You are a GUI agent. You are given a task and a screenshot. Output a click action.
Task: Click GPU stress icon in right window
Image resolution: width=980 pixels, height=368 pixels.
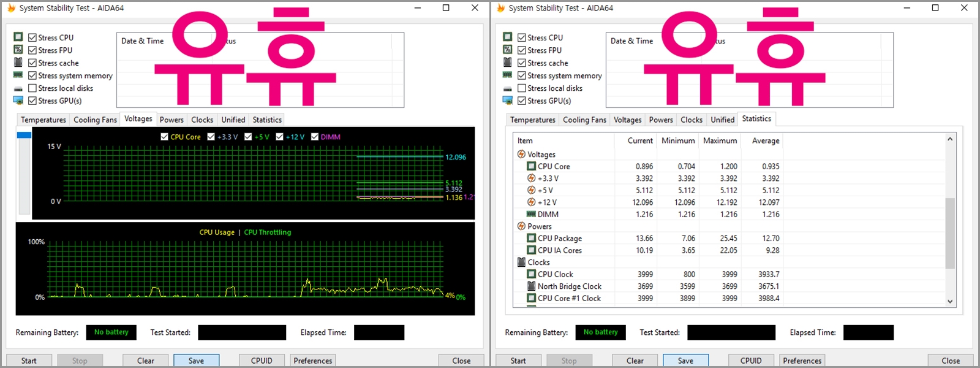tap(508, 101)
